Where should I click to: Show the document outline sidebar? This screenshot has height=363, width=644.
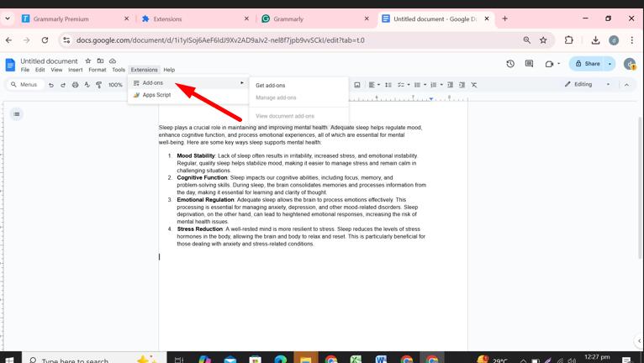coord(16,113)
